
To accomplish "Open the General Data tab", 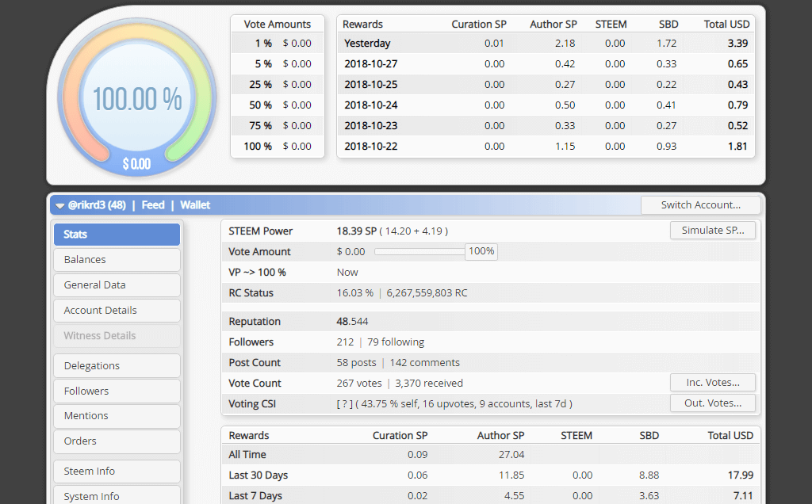I will pyautogui.click(x=117, y=285).
